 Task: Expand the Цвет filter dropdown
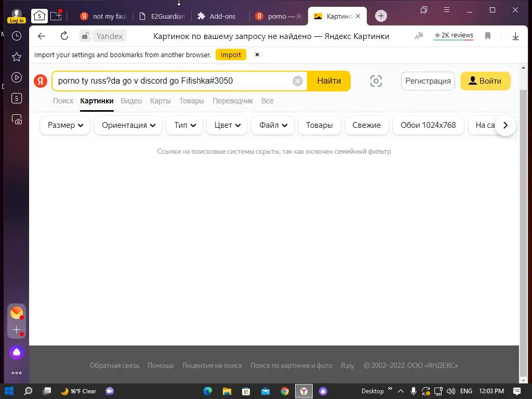coord(227,125)
